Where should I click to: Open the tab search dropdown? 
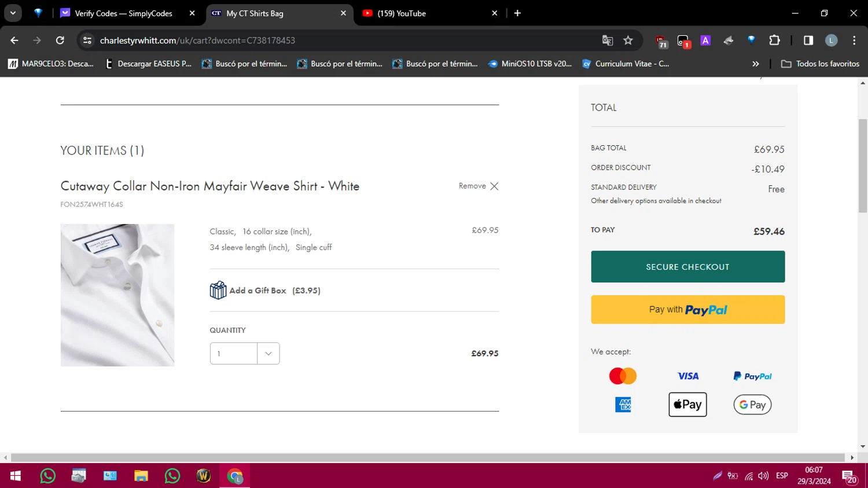coord(13,13)
